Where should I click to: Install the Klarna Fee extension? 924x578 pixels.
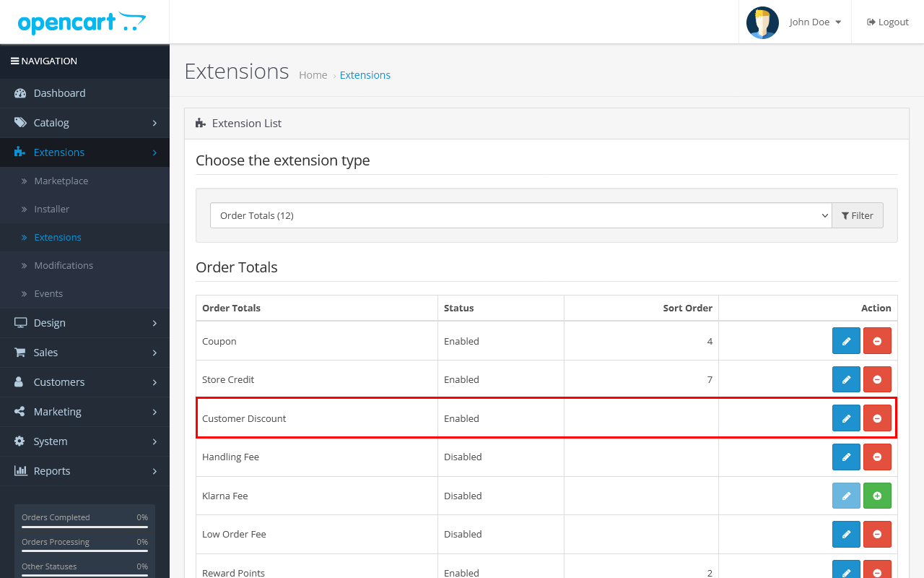coord(877,496)
